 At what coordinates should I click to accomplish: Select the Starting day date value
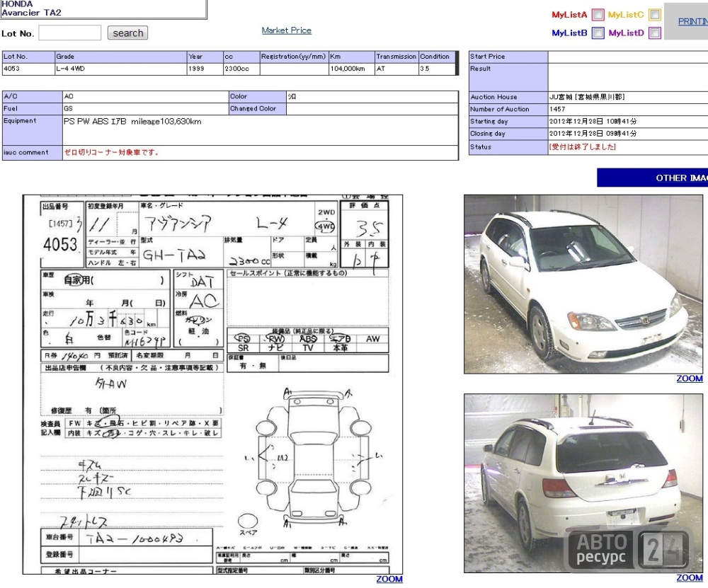coord(593,122)
